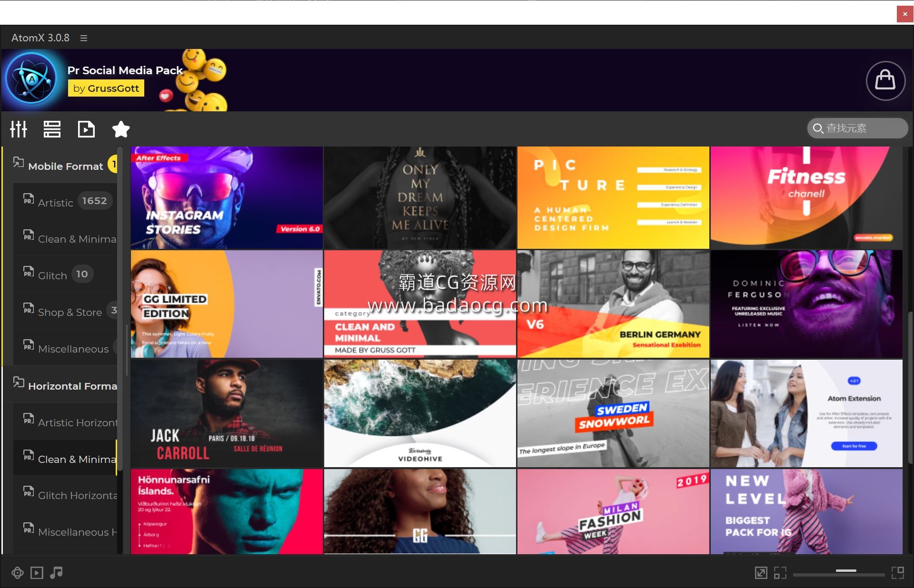Select the Artistic Horizontal category

(65, 421)
